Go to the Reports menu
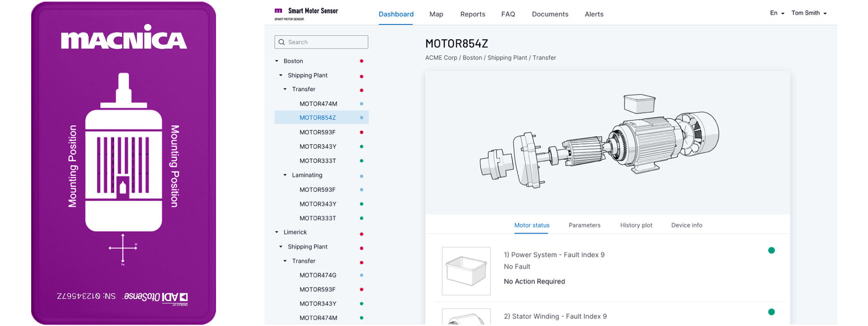 472,14
